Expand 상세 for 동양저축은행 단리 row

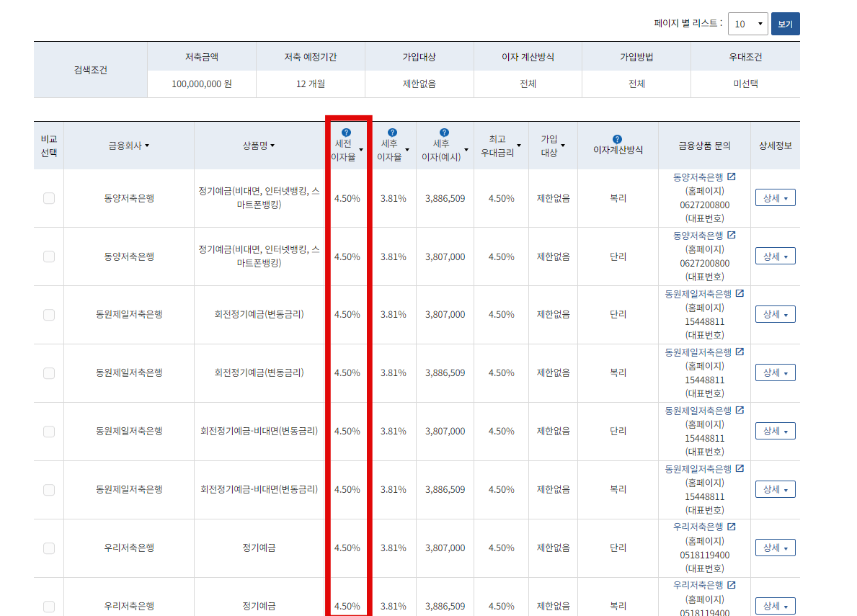775,256
